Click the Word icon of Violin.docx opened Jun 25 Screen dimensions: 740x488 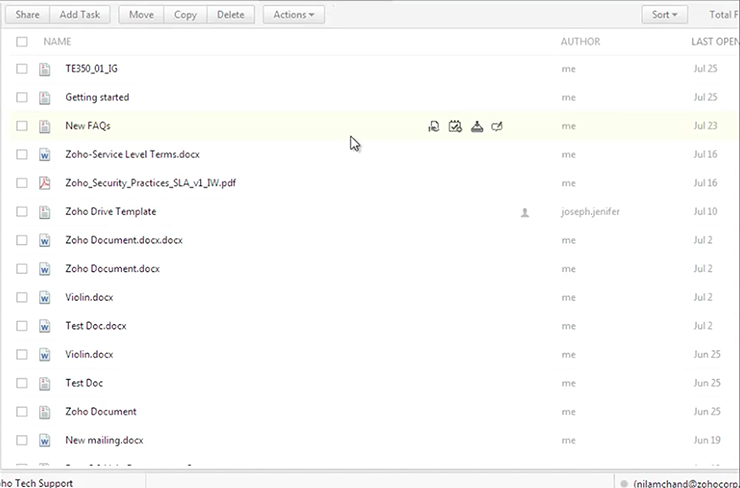44,354
